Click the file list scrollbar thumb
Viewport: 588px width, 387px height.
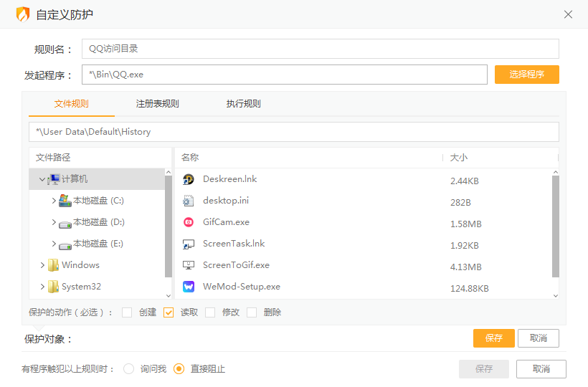pyautogui.click(x=556, y=226)
